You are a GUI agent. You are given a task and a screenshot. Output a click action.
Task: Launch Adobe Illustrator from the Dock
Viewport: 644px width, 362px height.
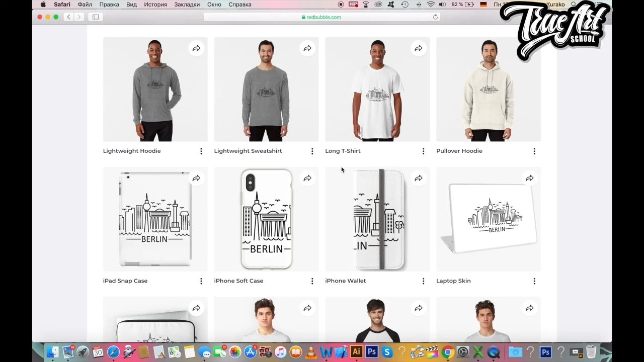[357, 352]
